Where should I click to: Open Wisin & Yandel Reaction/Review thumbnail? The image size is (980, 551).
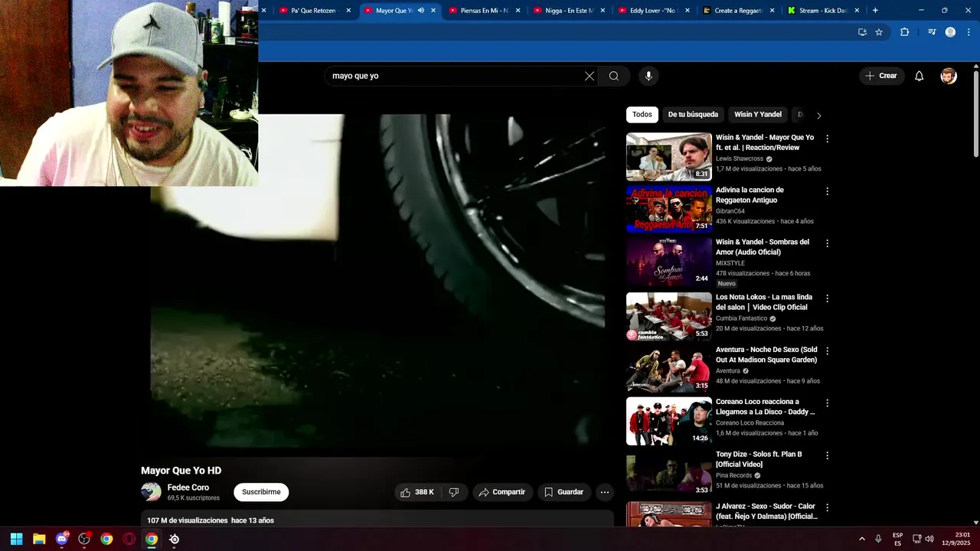[669, 157]
